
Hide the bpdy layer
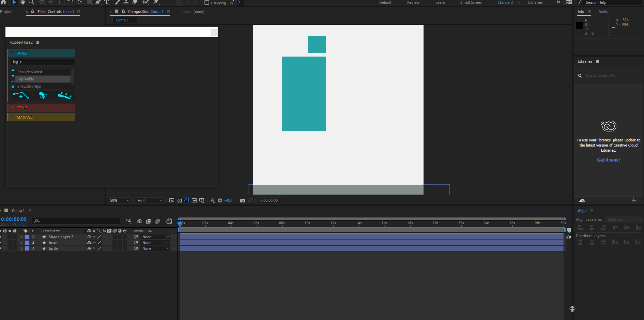[x=1, y=248]
